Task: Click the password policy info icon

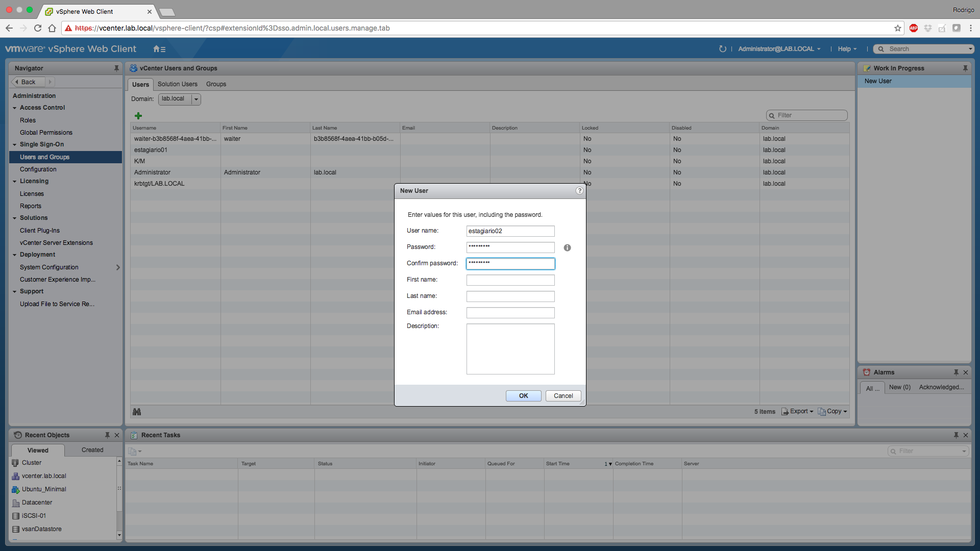Action: coord(567,248)
